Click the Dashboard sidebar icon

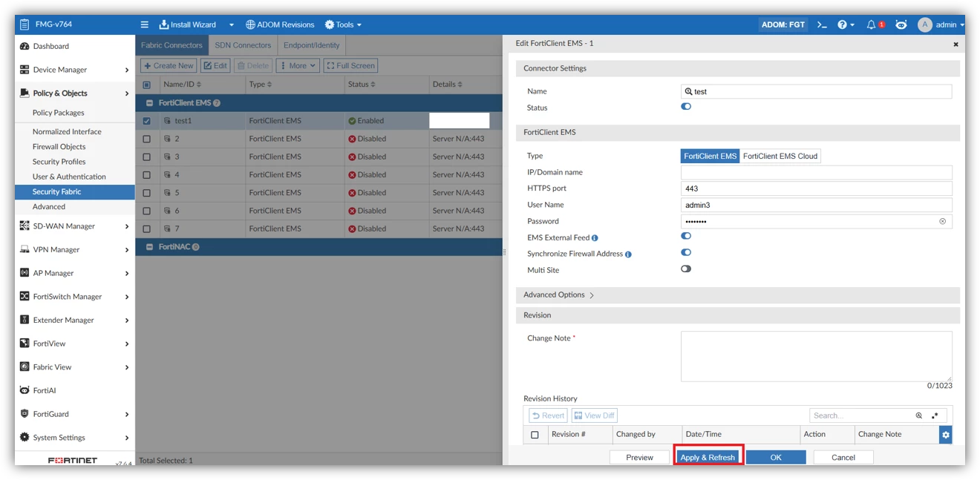tap(24, 46)
